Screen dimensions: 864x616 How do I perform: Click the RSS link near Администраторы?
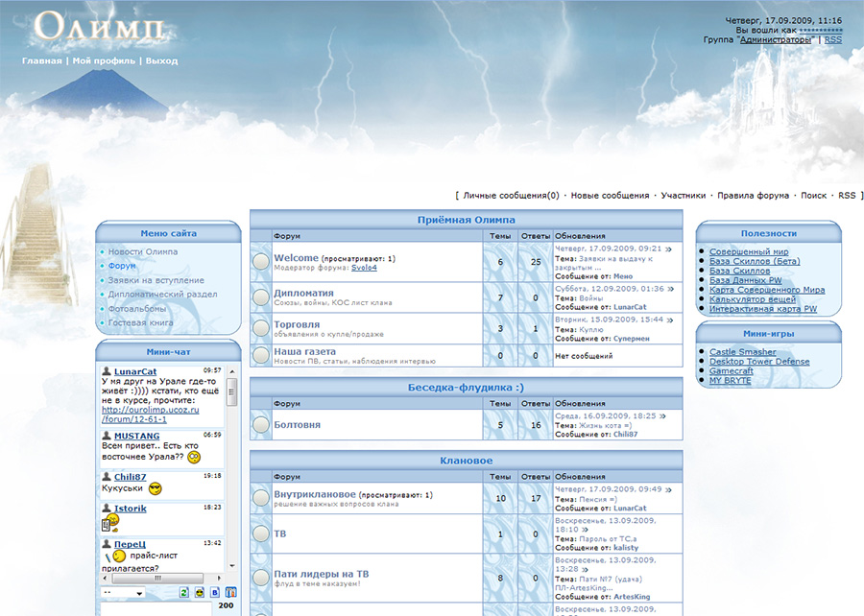coord(832,39)
